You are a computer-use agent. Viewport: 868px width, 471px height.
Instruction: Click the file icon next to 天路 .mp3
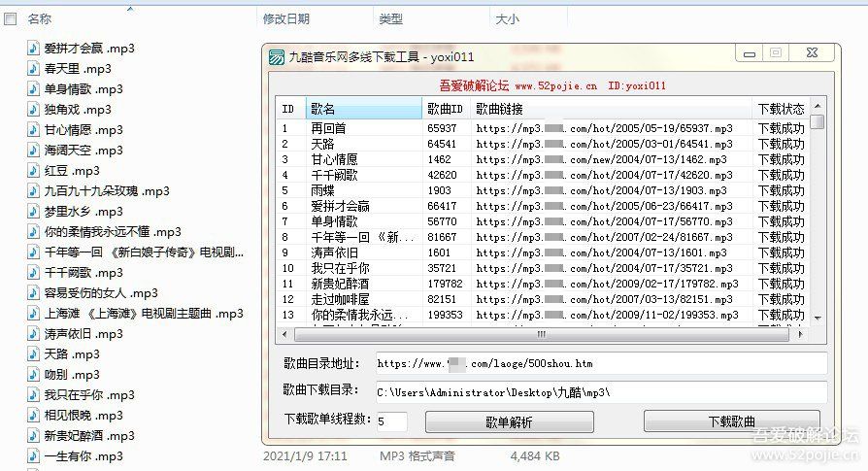(x=33, y=354)
